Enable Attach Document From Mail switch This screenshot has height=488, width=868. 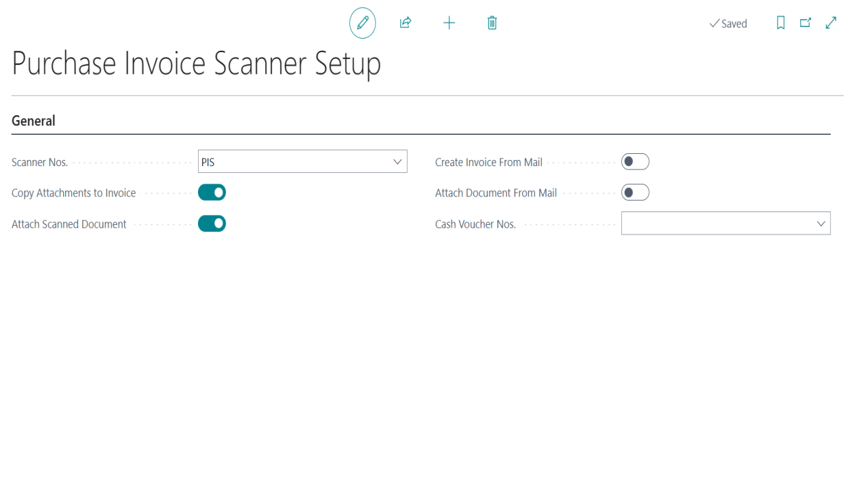point(635,192)
